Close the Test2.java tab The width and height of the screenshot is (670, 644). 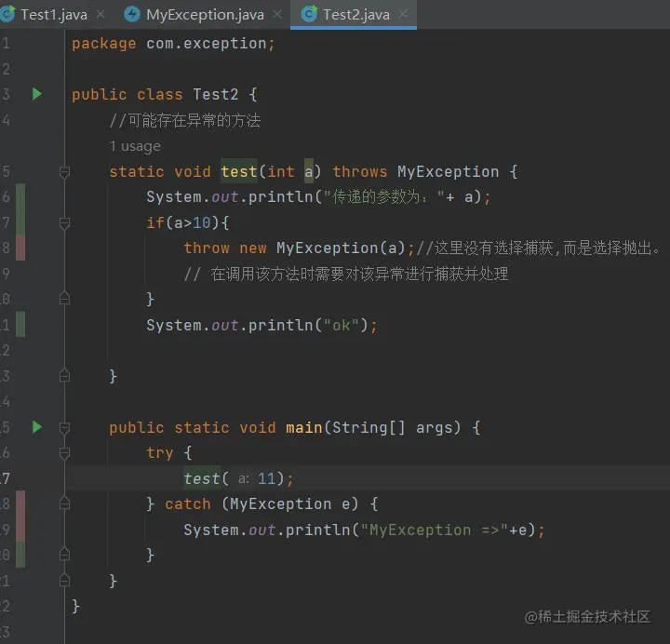tap(403, 15)
